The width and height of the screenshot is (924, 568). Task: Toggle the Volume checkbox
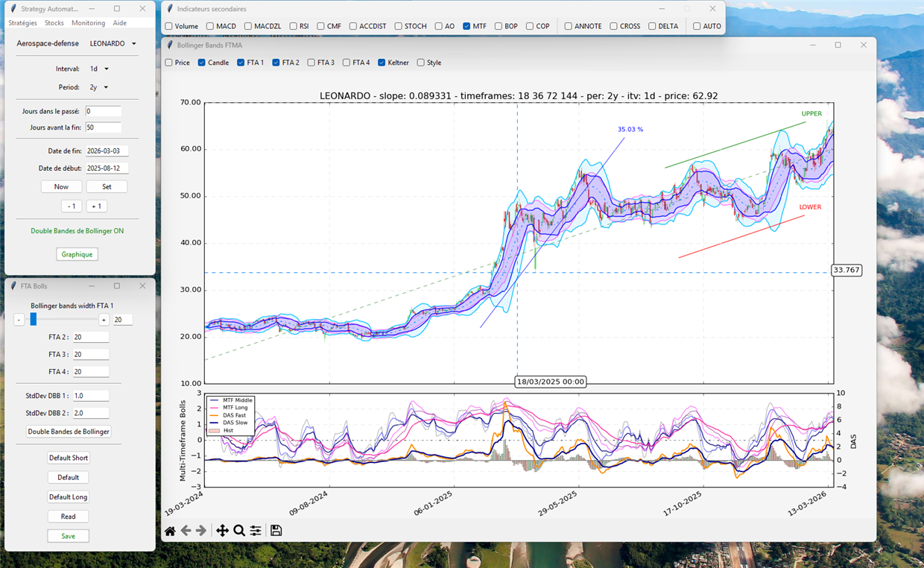tap(169, 26)
